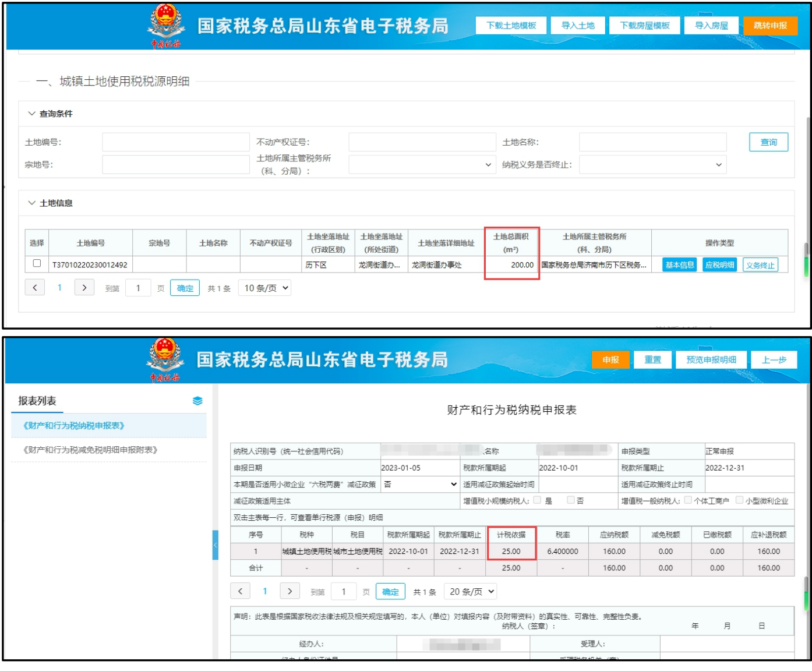Click the tax emblem logo in top header
Viewport: 812px width, 671px height.
point(166,23)
